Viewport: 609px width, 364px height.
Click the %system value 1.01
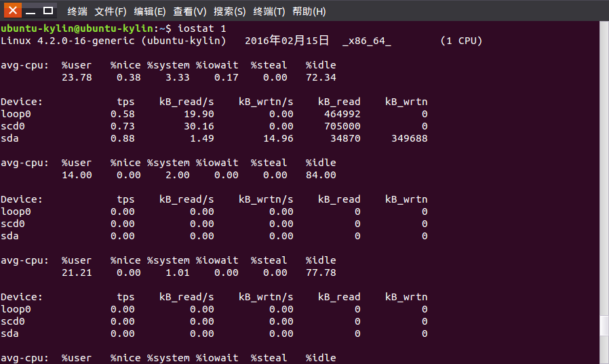pyautogui.click(x=178, y=272)
